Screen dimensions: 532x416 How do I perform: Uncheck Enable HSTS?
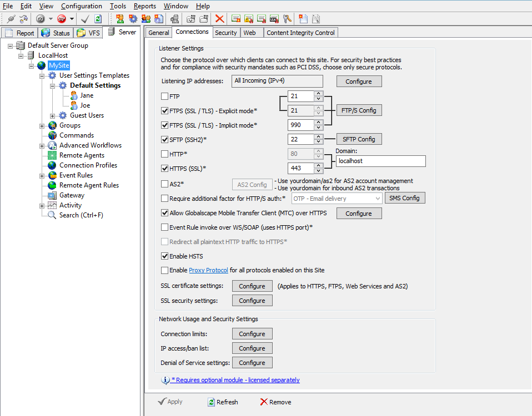[x=164, y=256]
